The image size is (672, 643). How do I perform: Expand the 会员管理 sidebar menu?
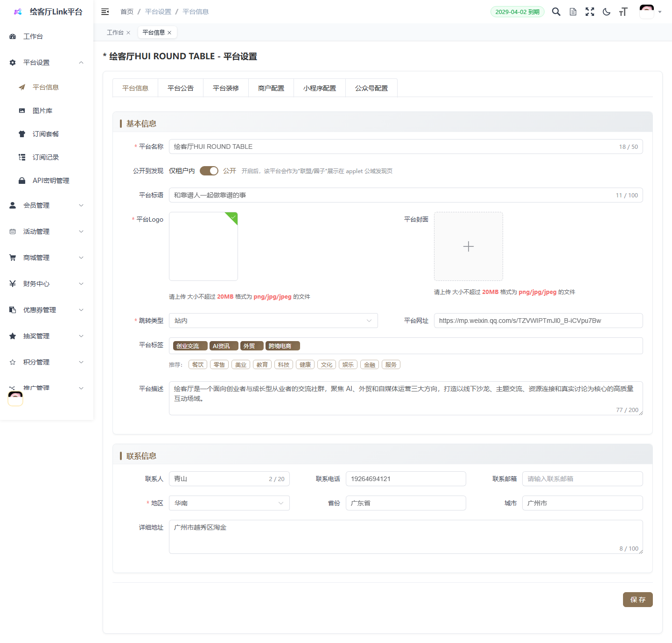[81, 205]
